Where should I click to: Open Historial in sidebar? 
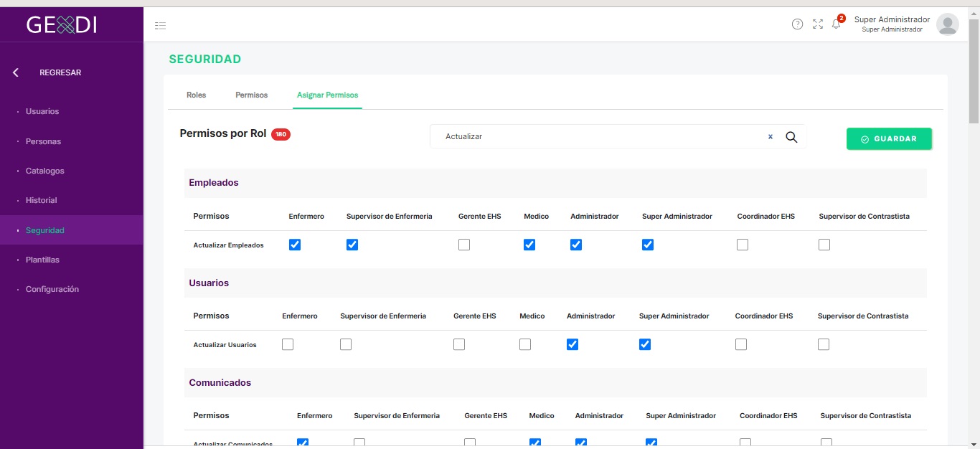click(x=41, y=200)
